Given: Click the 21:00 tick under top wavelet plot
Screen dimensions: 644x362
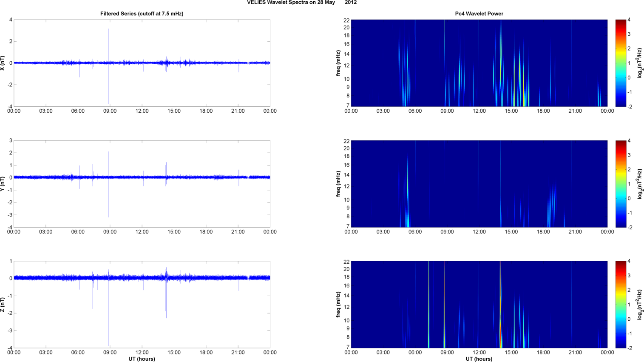Looking at the screenshot, I should [x=575, y=111].
